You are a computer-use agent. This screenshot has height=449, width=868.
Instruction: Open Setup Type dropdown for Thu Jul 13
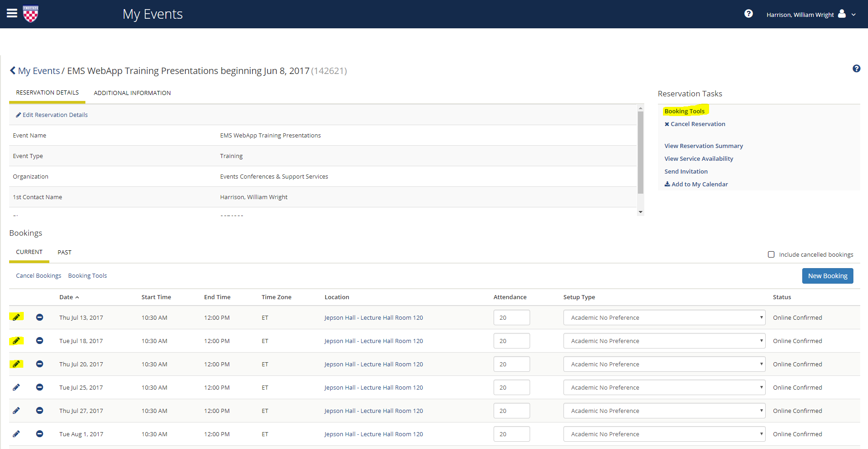pyautogui.click(x=664, y=317)
